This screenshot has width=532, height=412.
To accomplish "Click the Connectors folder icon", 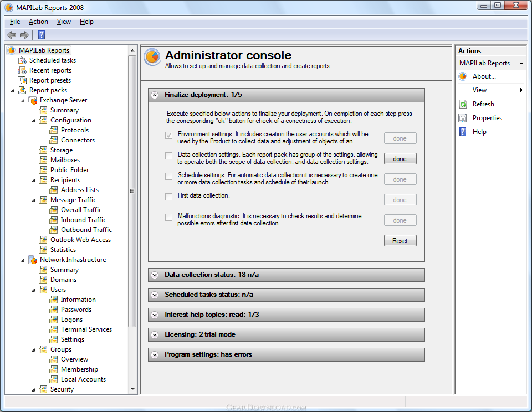I will (x=54, y=140).
